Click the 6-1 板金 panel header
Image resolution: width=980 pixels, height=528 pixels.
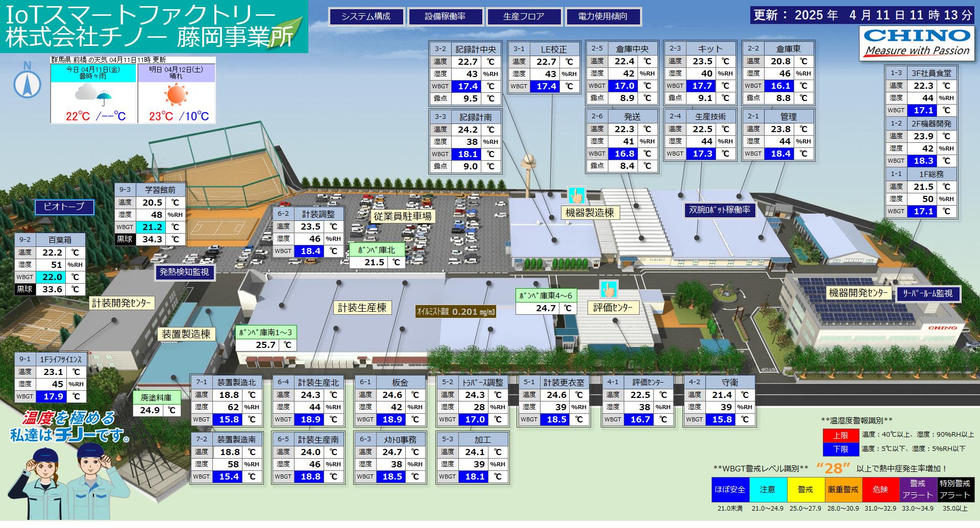click(x=390, y=383)
